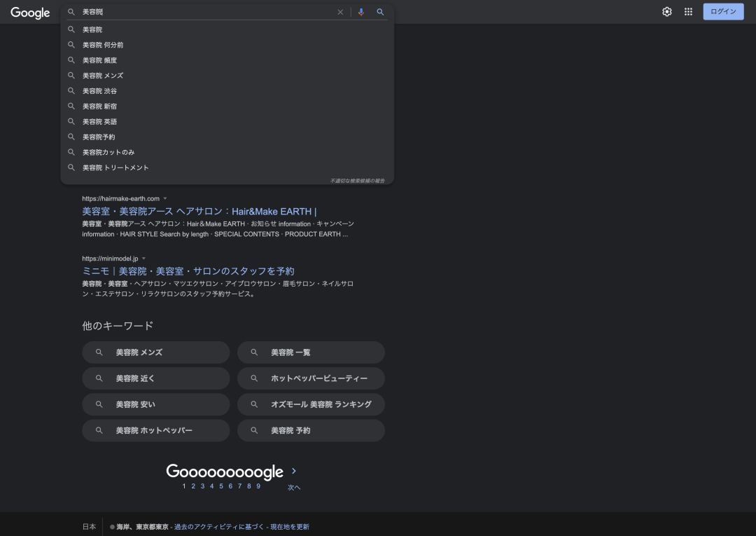Open dropdown arrow next to hairmake-earth.com URL
Image resolution: width=756 pixels, height=536 pixels.
(165, 198)
